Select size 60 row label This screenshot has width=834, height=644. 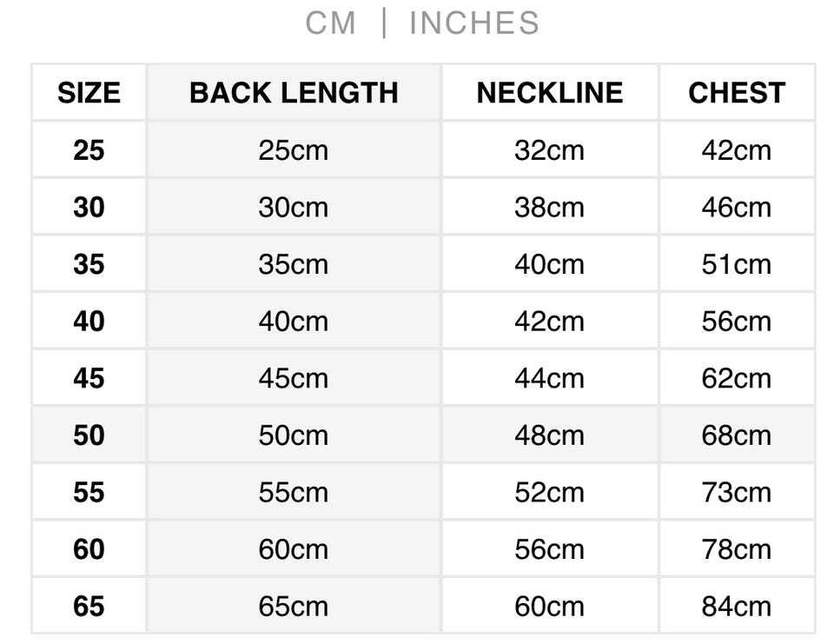coord(89,550)
